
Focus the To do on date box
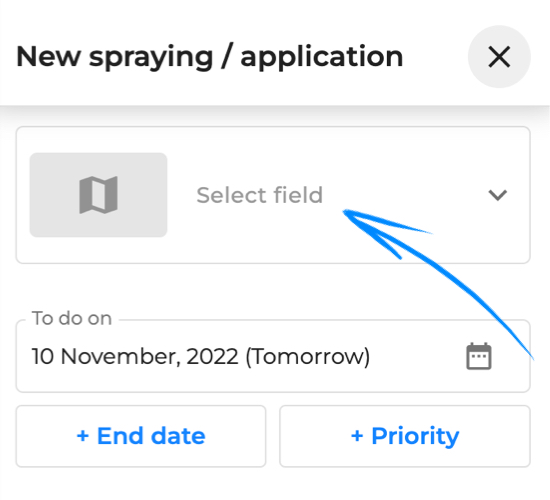click(x=273, y=356)
